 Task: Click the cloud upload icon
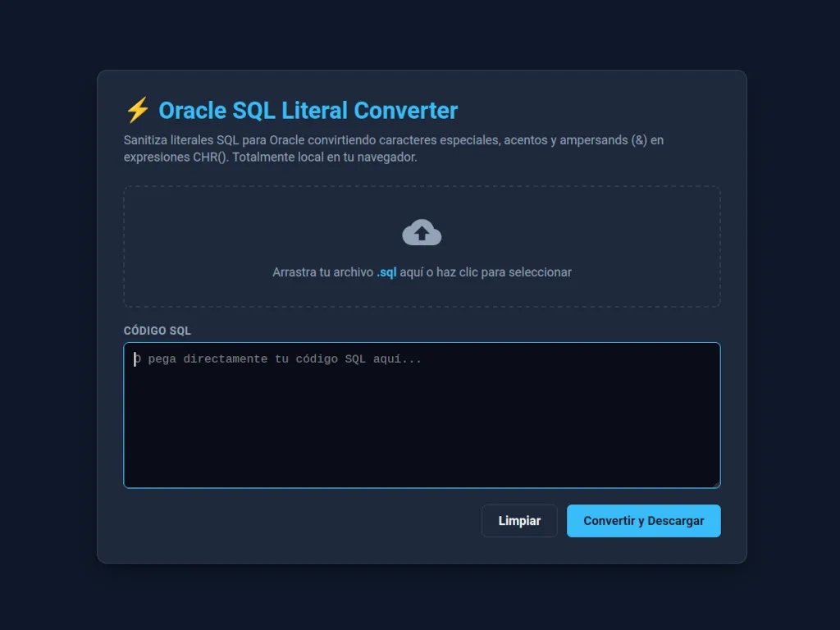[422, 232]
